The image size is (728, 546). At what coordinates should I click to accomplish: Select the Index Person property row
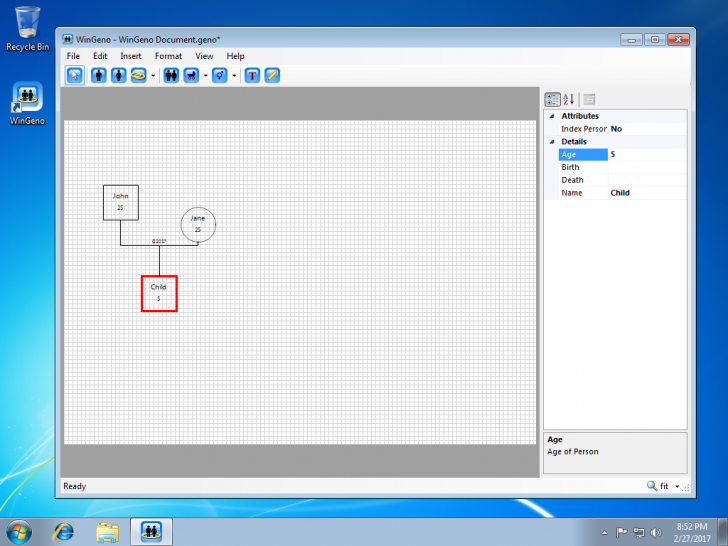point(623,129)
